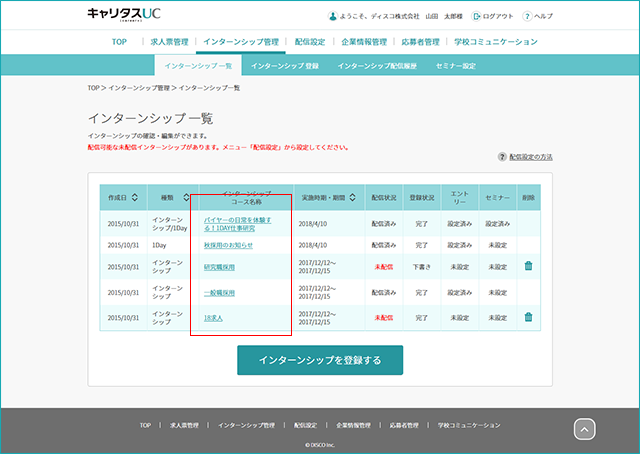Open the 研究職採用 course link

pyautogui.click(x=219, y=267)
